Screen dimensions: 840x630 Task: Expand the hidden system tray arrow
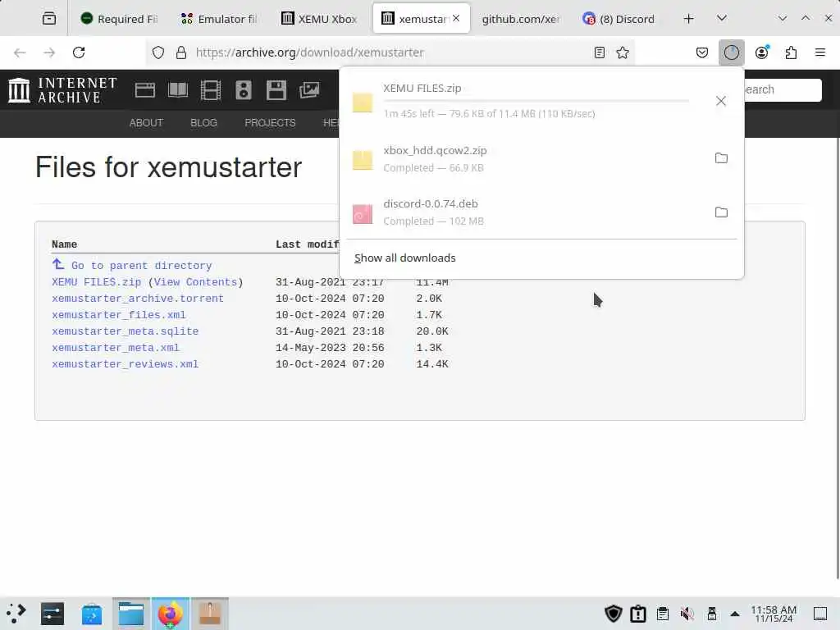[x=735, y=614]
